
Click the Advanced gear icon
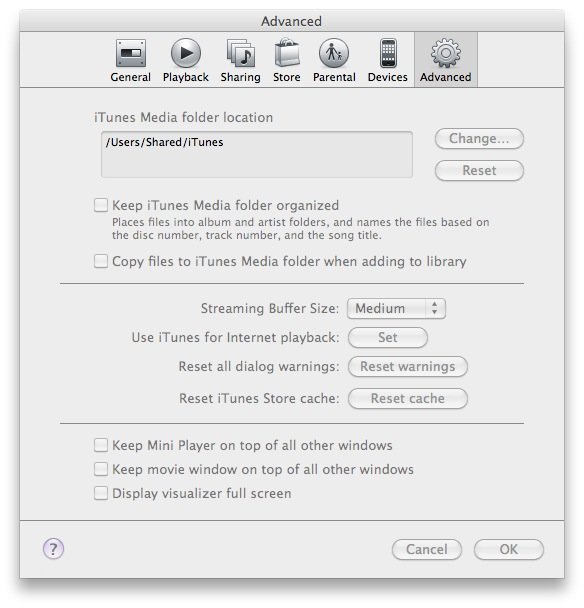[446, 53]
